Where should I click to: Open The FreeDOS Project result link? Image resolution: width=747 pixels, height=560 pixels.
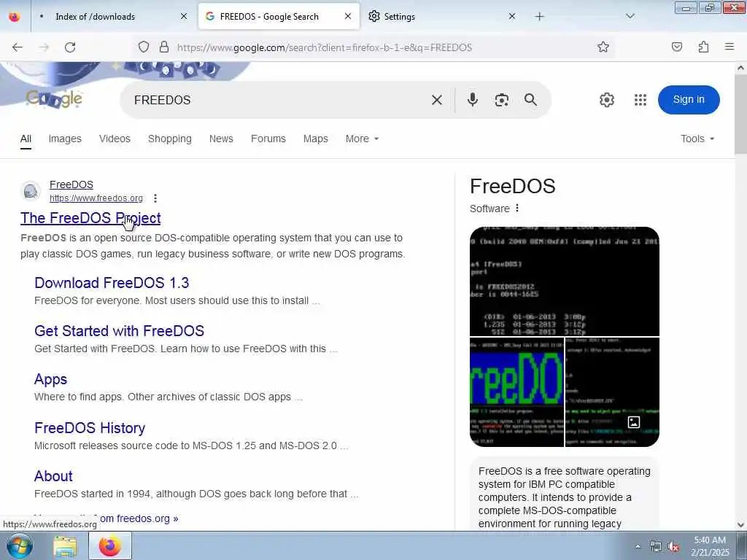point(90,217)
